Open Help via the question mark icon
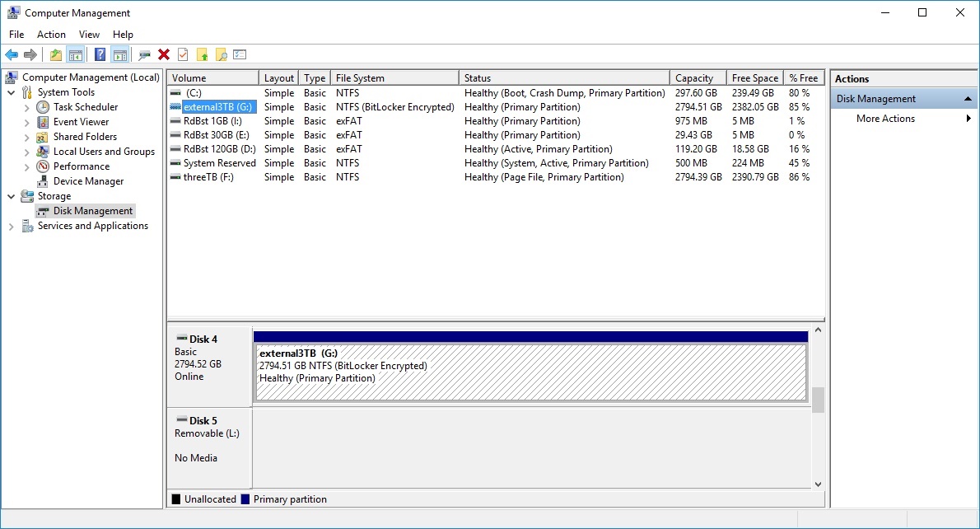This screenshot has height=529, width=980. click(100, 54)
